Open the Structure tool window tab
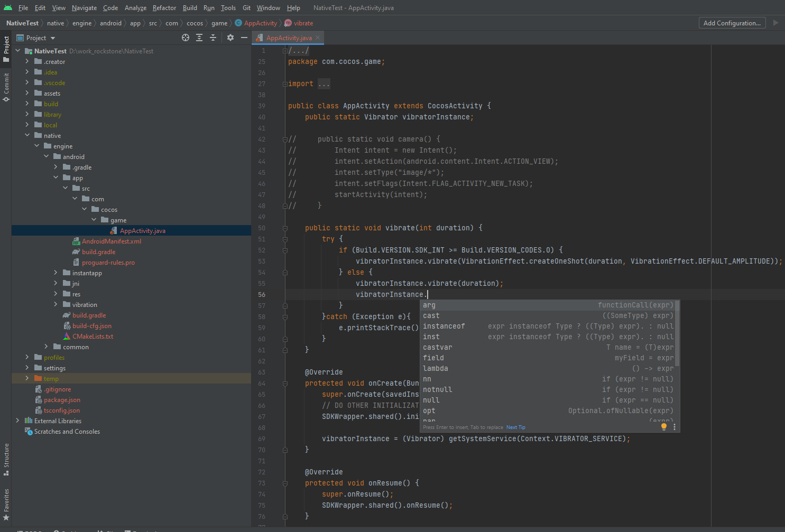Image resolution: width=785 pixels, height=532 pixels. (6, 459)
